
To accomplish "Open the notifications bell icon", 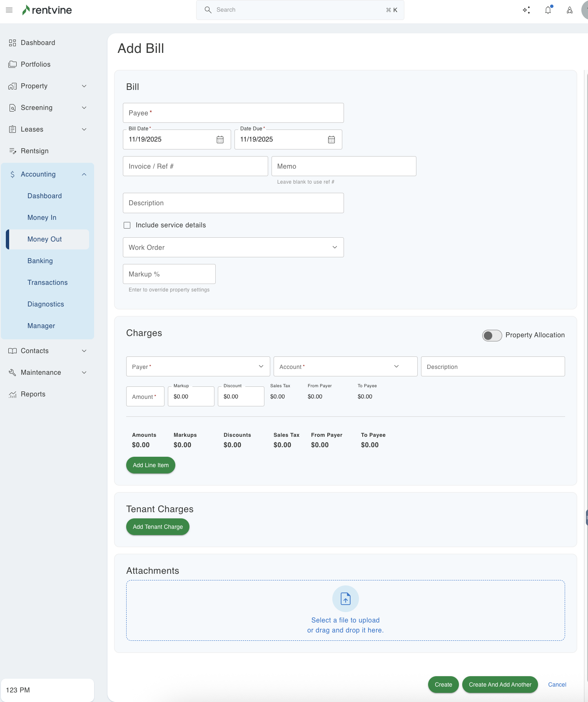I will point(548,10).
